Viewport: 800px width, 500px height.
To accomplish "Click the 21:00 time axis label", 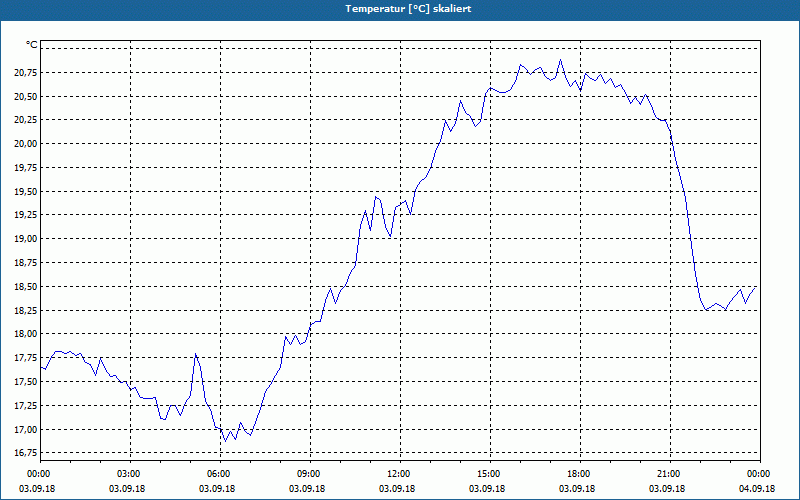I will 670,474.
